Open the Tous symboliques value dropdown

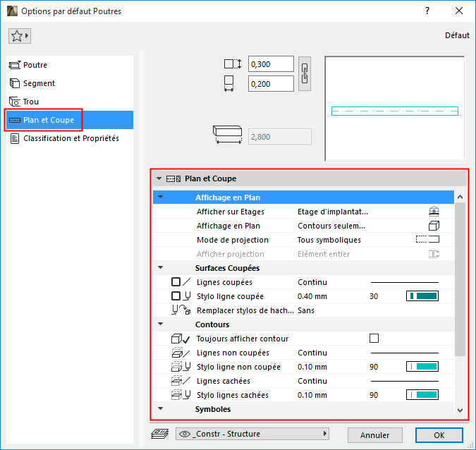(329, 240)
